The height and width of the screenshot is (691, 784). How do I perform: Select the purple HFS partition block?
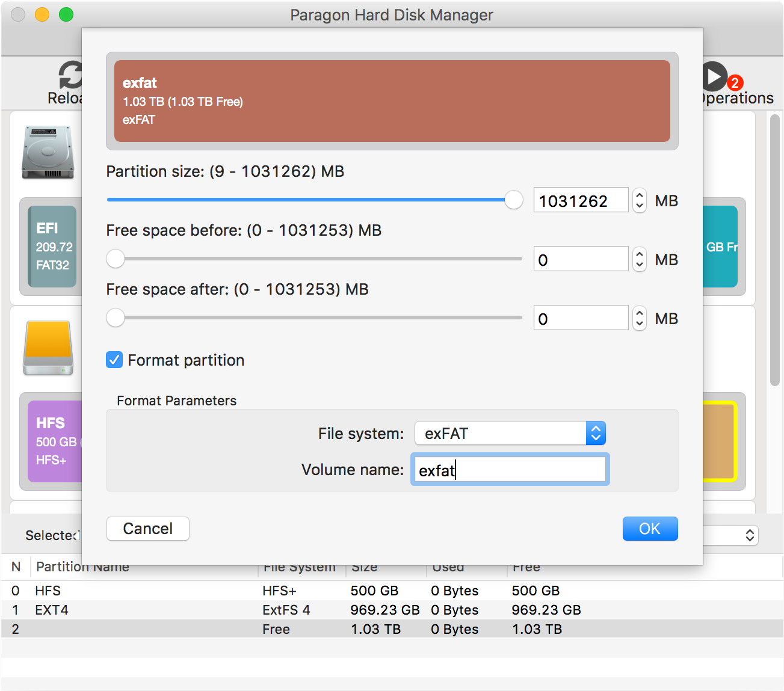click(55, 441)
